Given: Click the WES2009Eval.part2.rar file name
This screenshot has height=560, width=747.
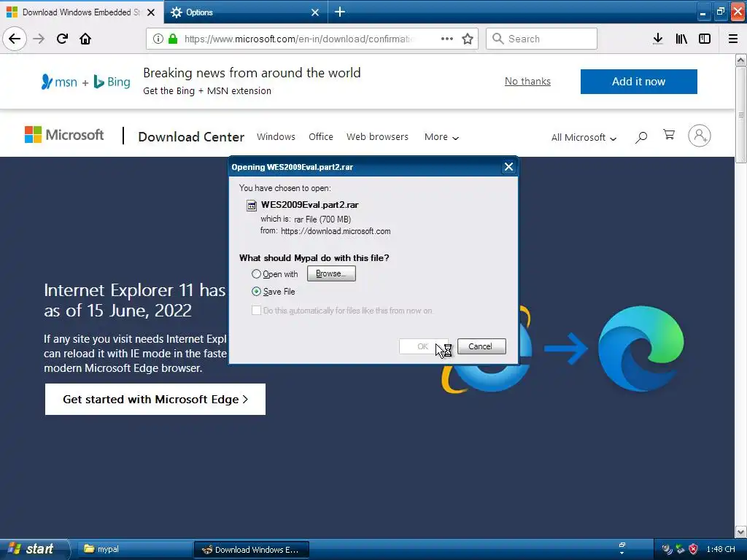Looking at the screenshot, I should pyautogui.click(x=309, y=205).
